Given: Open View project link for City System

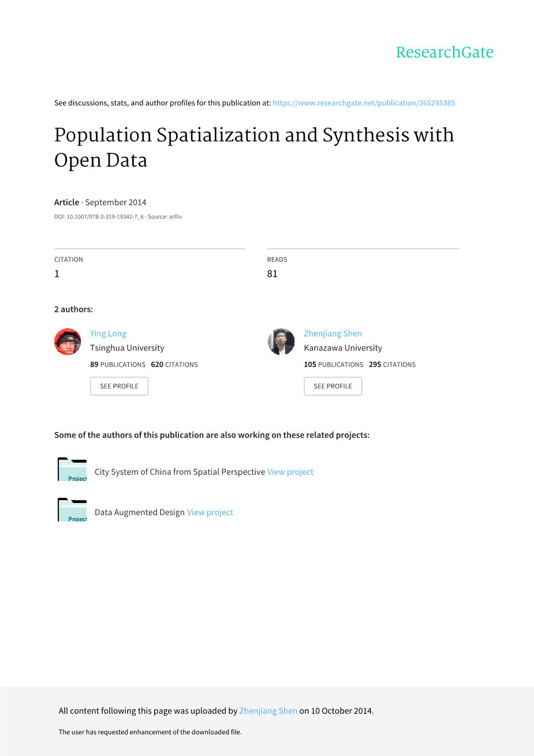Looking at the screenshot, I should coord(290,472).
